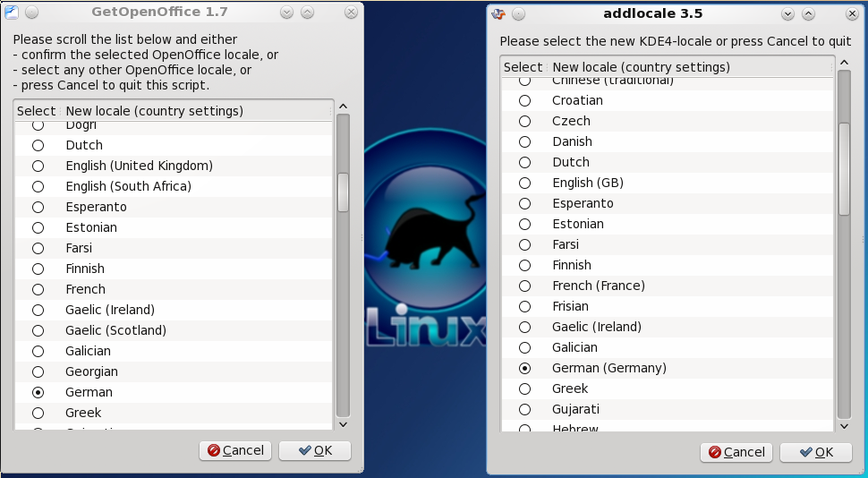Click the addlocale list scrollbar thumb

(844, 169)
